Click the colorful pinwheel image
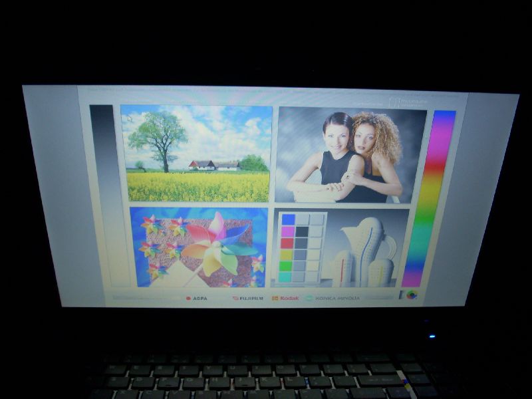This screenshot has height=399, width=532. point(199,247)
